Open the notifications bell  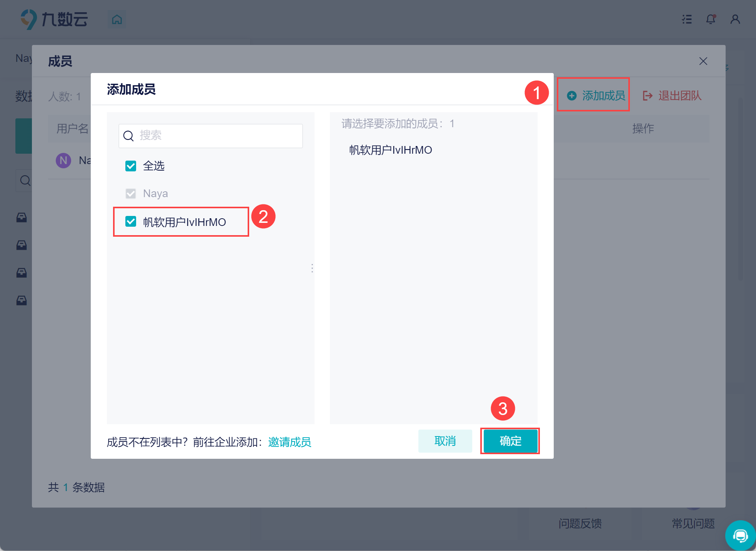(711, 19)
